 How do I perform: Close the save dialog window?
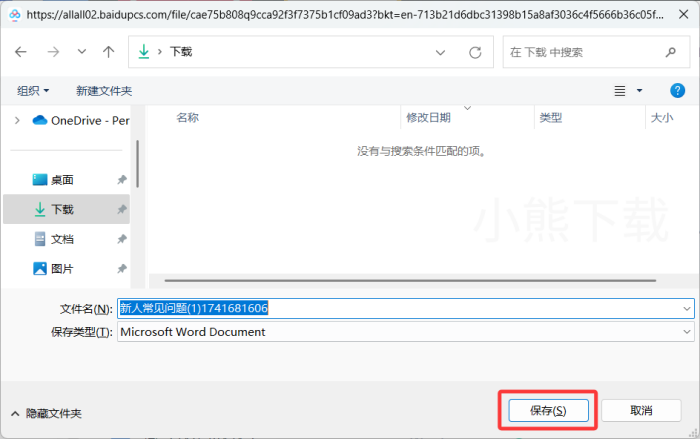coord(683,14)
